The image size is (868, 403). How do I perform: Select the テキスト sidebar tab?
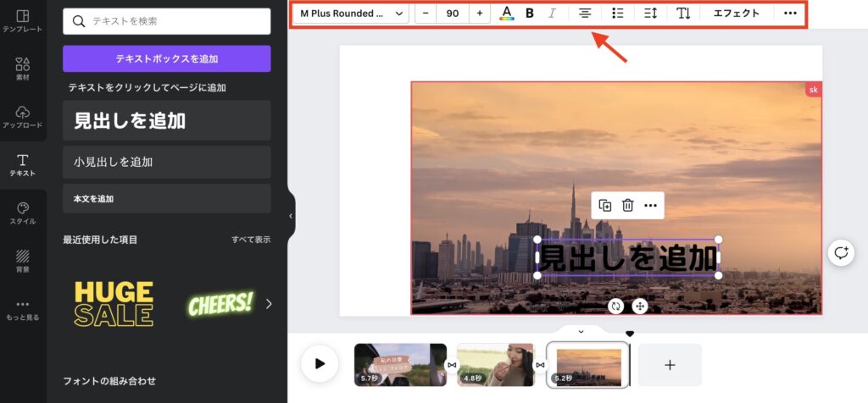23,165
